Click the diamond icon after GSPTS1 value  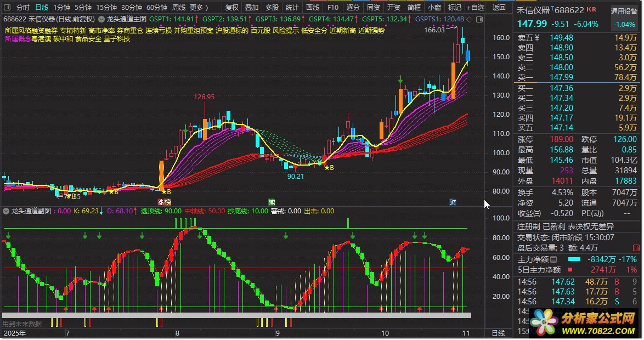click(468, 19)
